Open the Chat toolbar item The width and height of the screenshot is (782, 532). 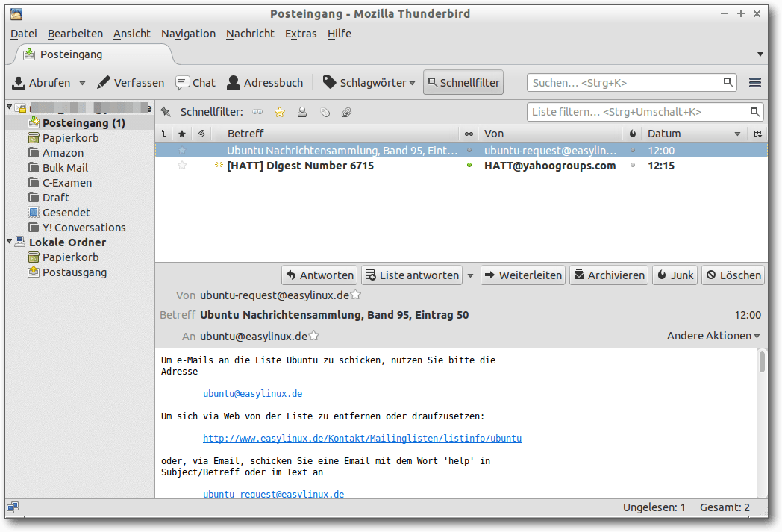coord(195,83)
